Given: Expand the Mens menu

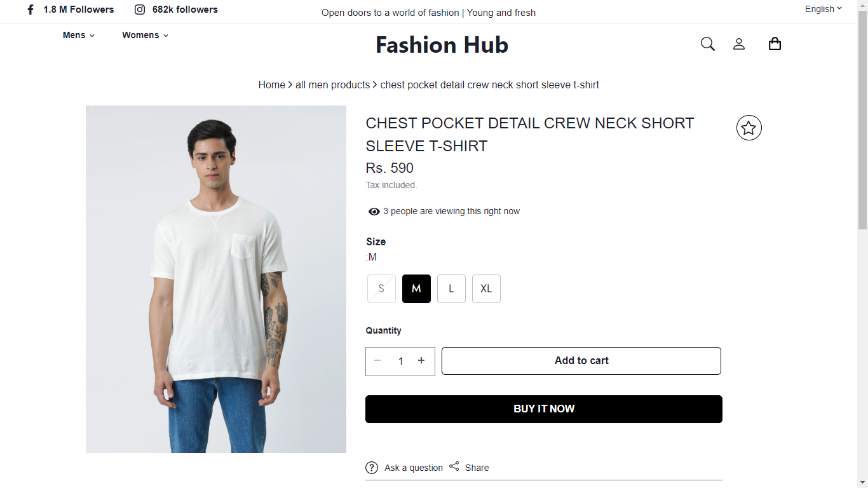Looking at the screenshot, I should (x=78, y=35).
